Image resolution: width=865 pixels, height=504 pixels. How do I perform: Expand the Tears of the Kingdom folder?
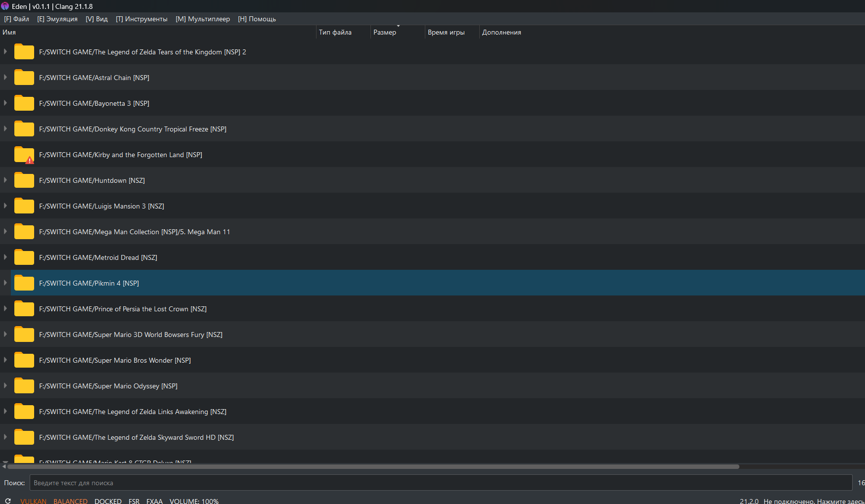[x=5, y=51]
